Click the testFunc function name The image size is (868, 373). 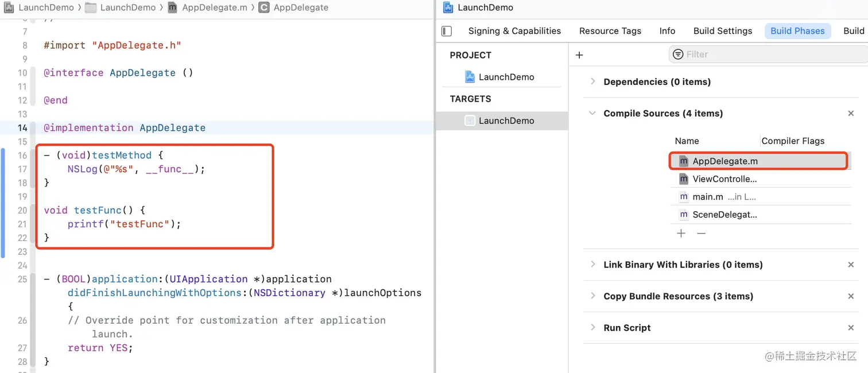click(98, 210)
